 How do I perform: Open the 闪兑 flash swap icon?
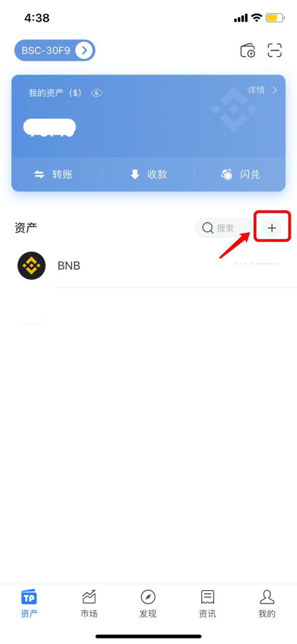227,175
